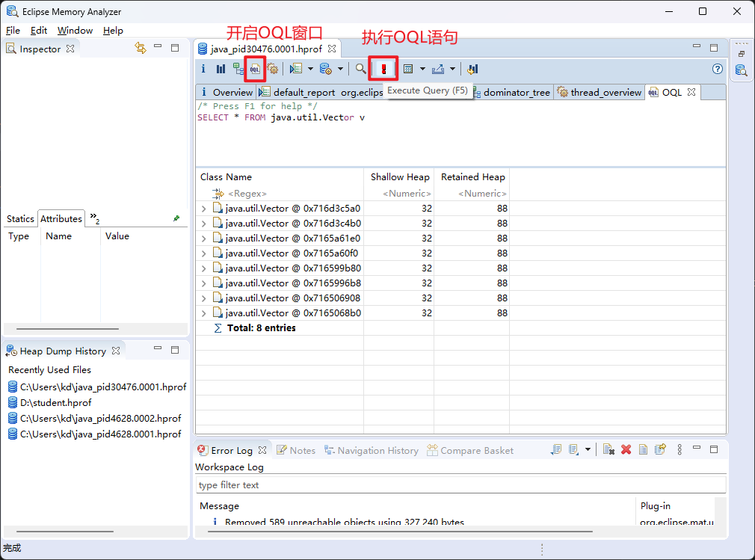
Task: Open the Dominator Tree toolbar icon
Action: (238, 69)
